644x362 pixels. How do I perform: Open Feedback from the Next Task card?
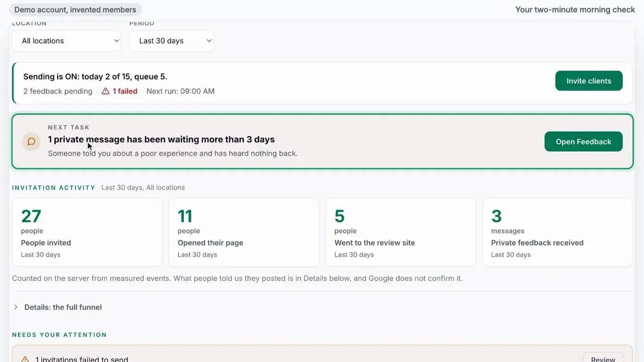pos(583,142)
